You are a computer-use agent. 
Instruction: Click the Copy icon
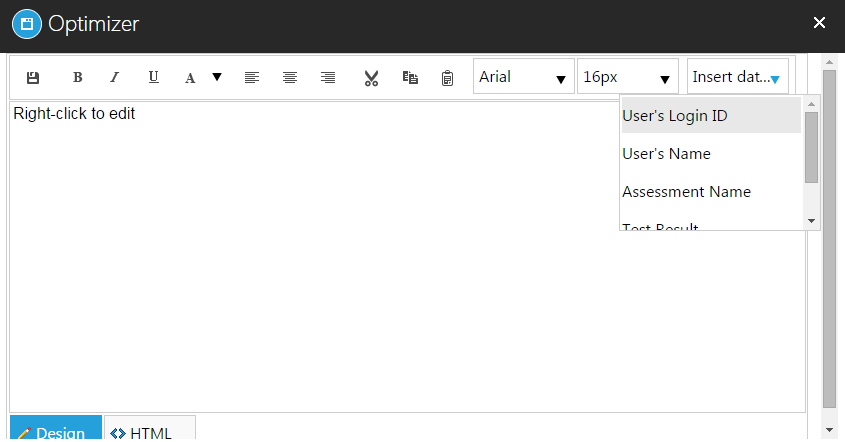409,77
